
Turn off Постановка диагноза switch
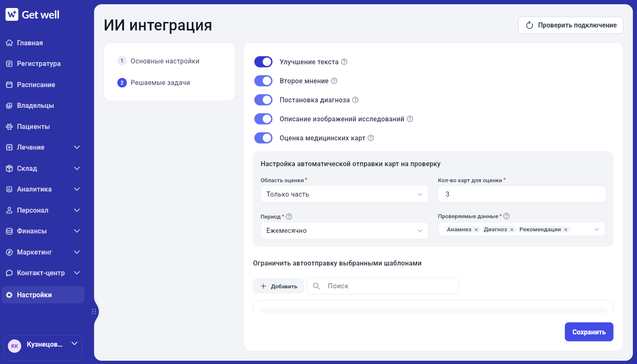(x=263, y=100)
